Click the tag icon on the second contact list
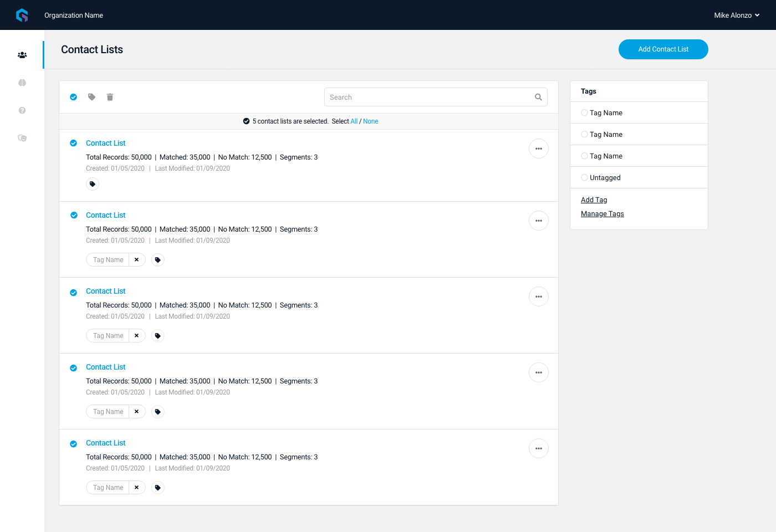776x532 pixels. click(158, 260)
